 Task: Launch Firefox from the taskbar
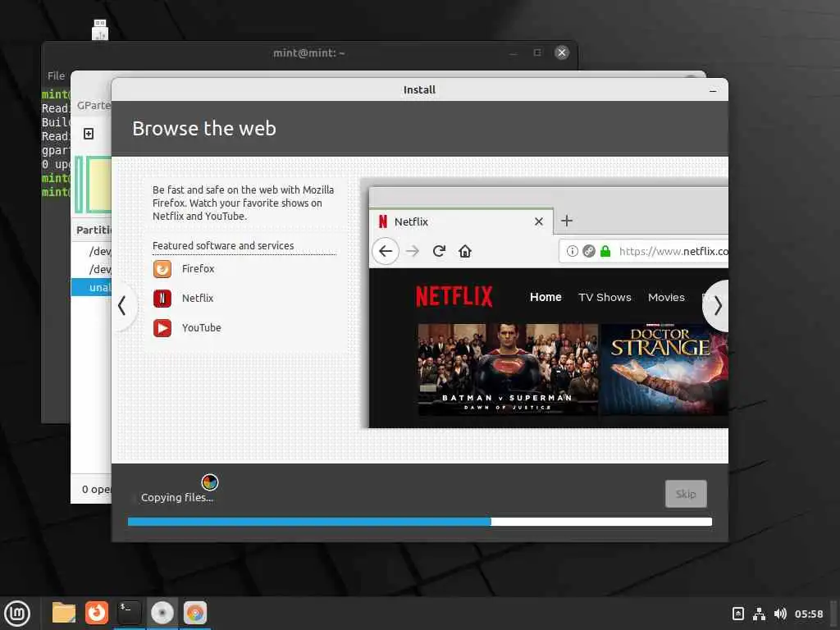pos(97,613)
